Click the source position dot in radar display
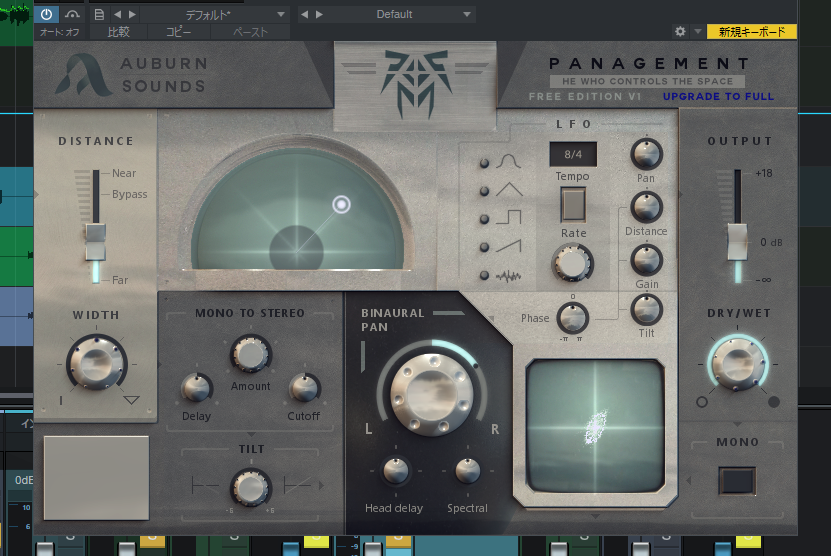 click(x=341, y=205)
